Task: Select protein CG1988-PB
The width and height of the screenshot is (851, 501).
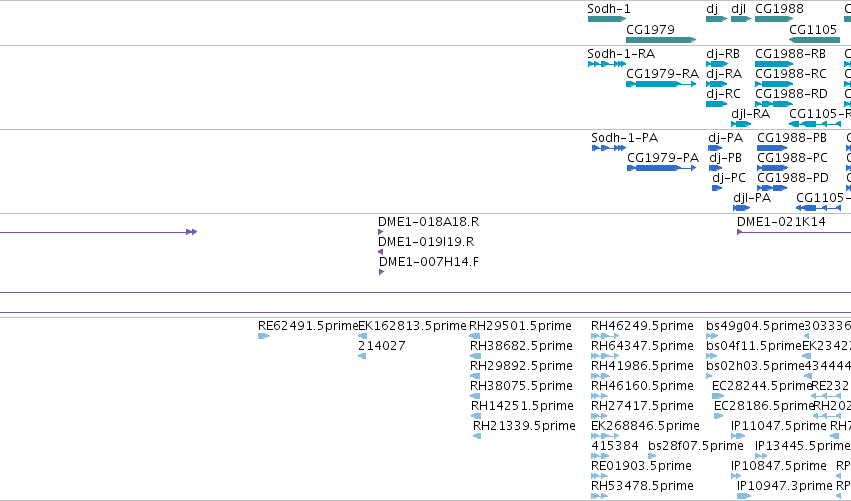Action: point(772,148)
